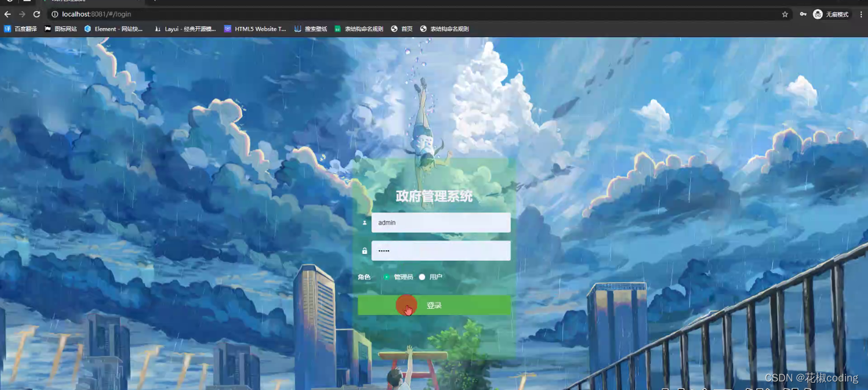Open the Chrome three-dot menu
Viewport: 868px width, 390px height.
[x=861, y=13]
